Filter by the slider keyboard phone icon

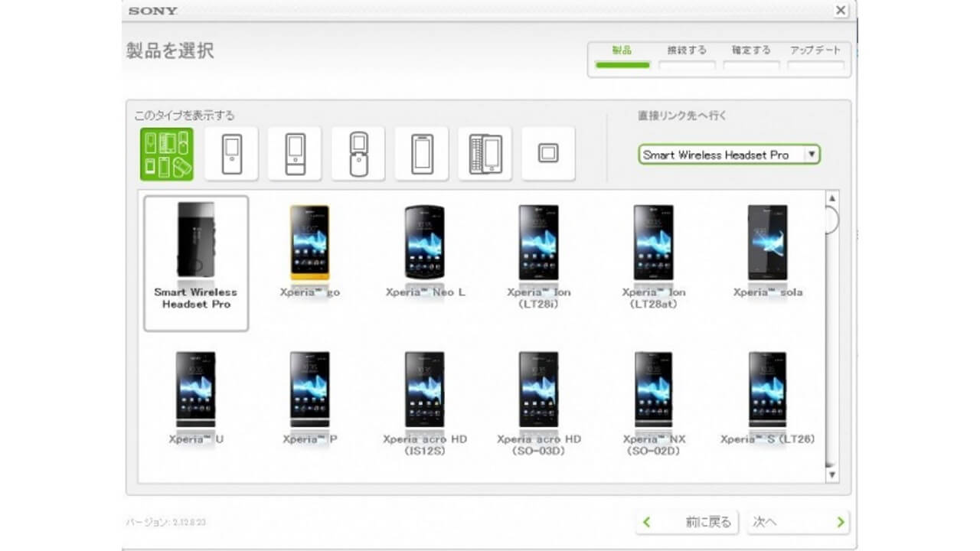click(485, 154)
